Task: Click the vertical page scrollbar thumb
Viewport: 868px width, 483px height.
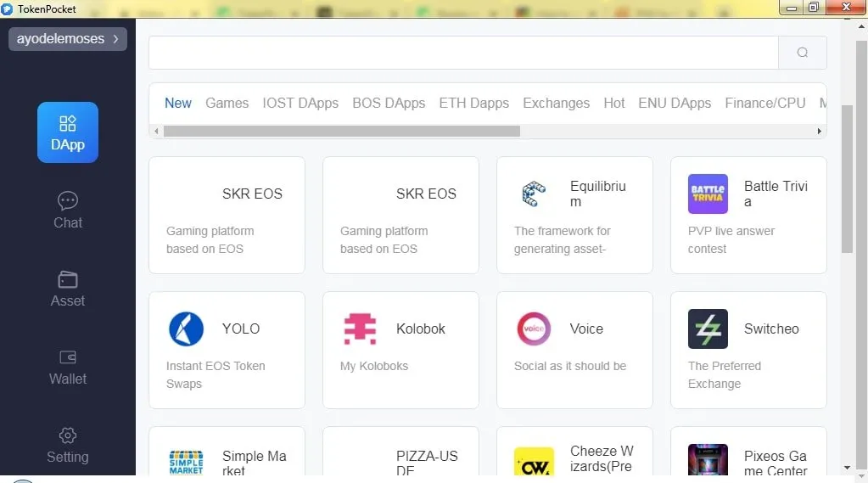Action: tap(847, 178)
